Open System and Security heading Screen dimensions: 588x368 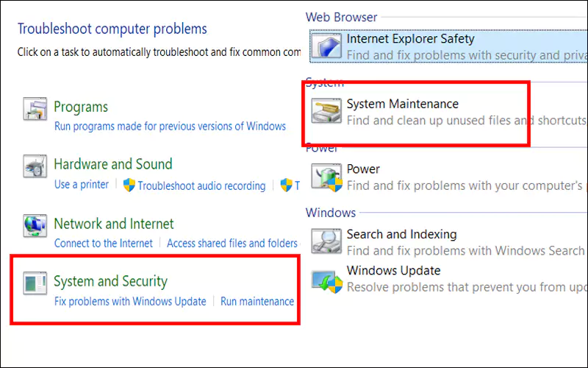111,281
